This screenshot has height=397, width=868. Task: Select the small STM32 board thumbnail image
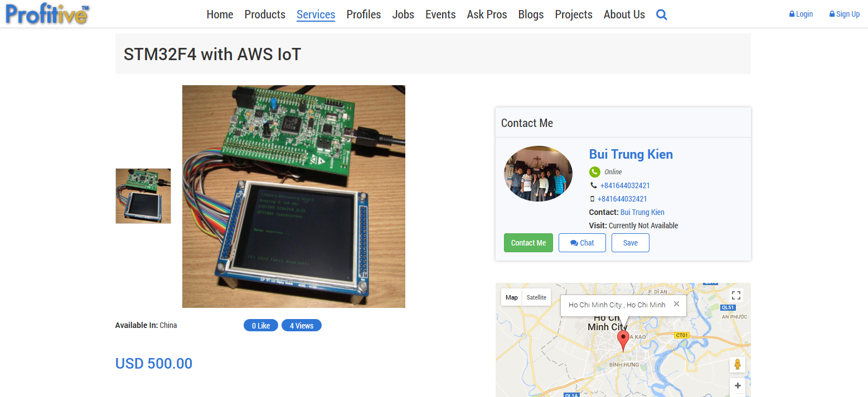pos(143,195)
